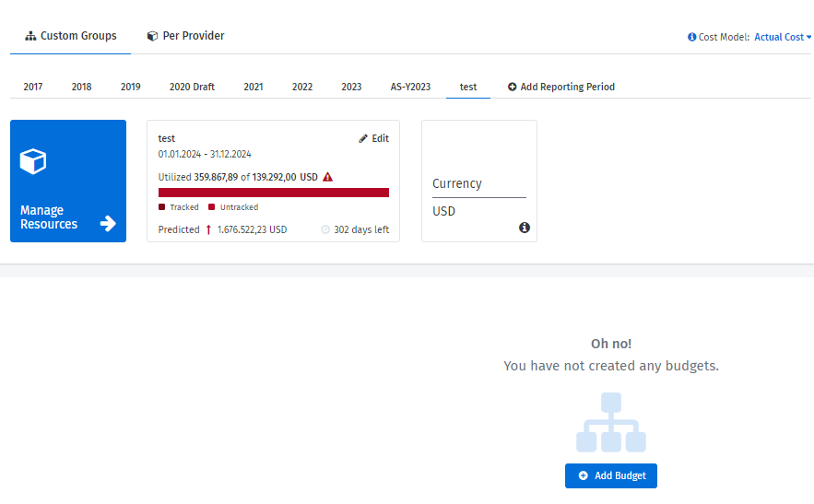814x504 pixels.
Task: Click the red budget utilization bar
Action: [273, 193]
